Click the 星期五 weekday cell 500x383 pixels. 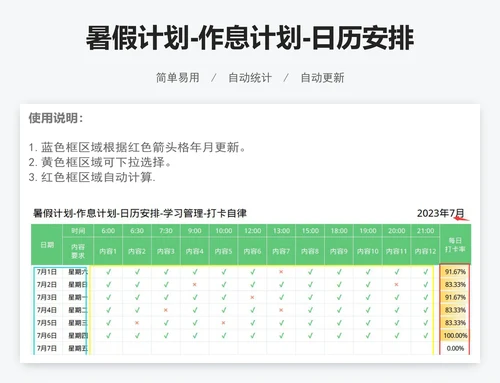click(78, 348)
